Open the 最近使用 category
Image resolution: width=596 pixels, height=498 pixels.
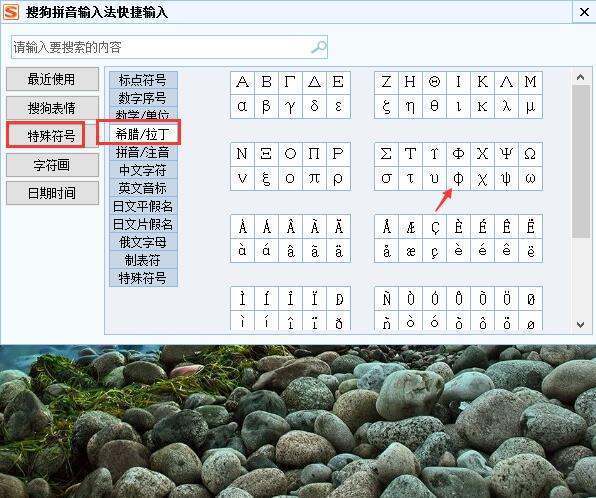click(52, 79)
